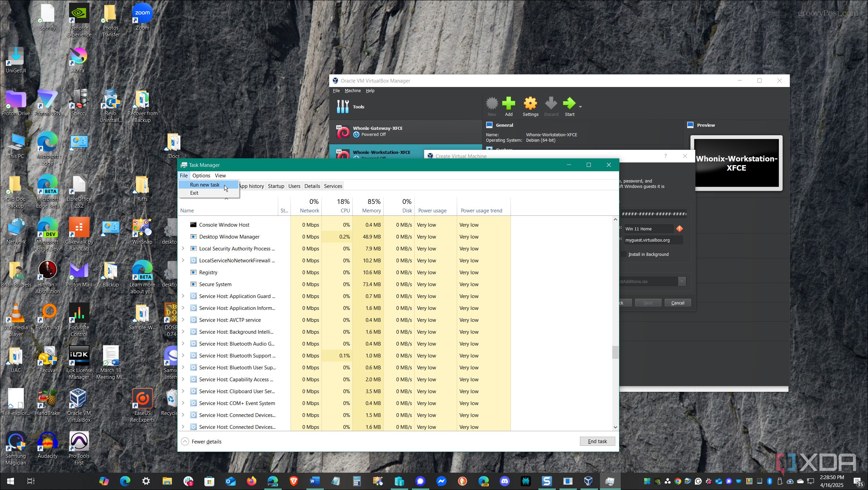Expand the Local Security Authority Process row
868x490 pixels.
point(183,248)
